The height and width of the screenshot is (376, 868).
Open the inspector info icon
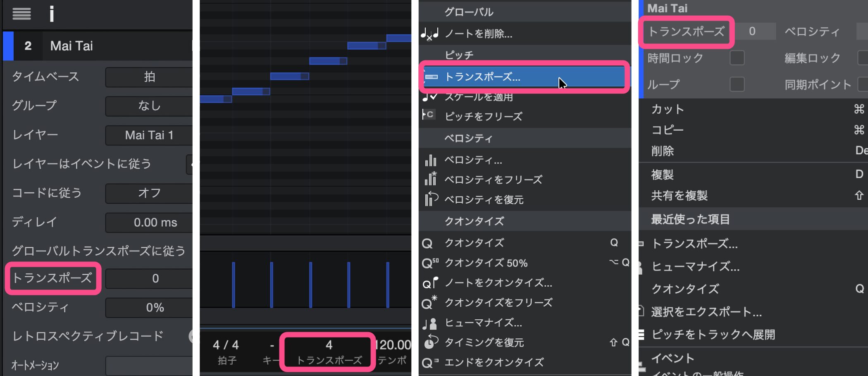pyautogui.click(x=52, y=14)
